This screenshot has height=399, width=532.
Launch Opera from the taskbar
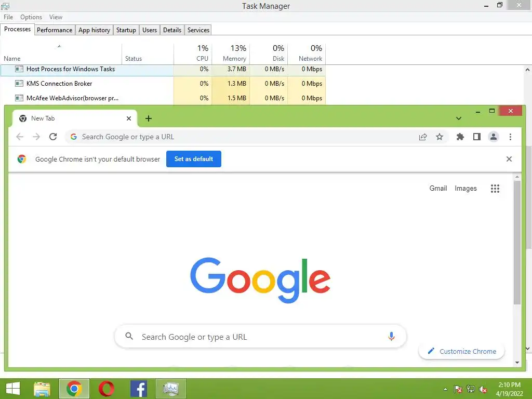[106, 389]
